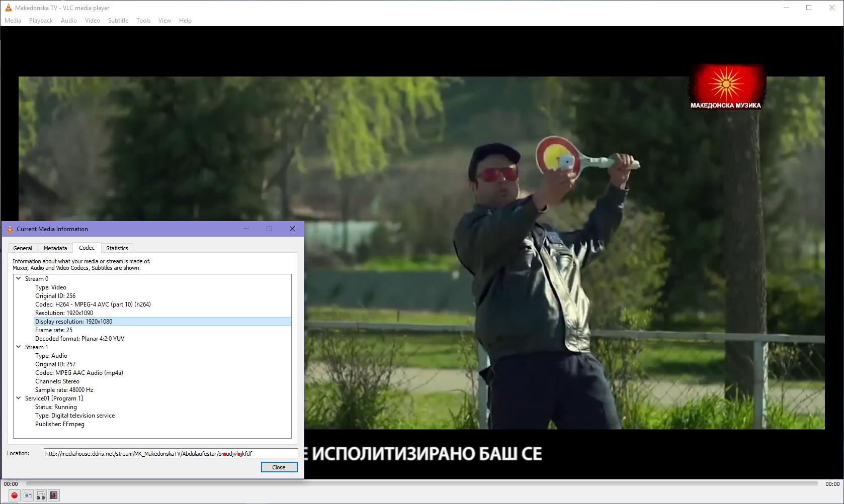
Task: Collapse the Service01 [Program 1] node
Action: pyautogui.click(x=19, y=398)
